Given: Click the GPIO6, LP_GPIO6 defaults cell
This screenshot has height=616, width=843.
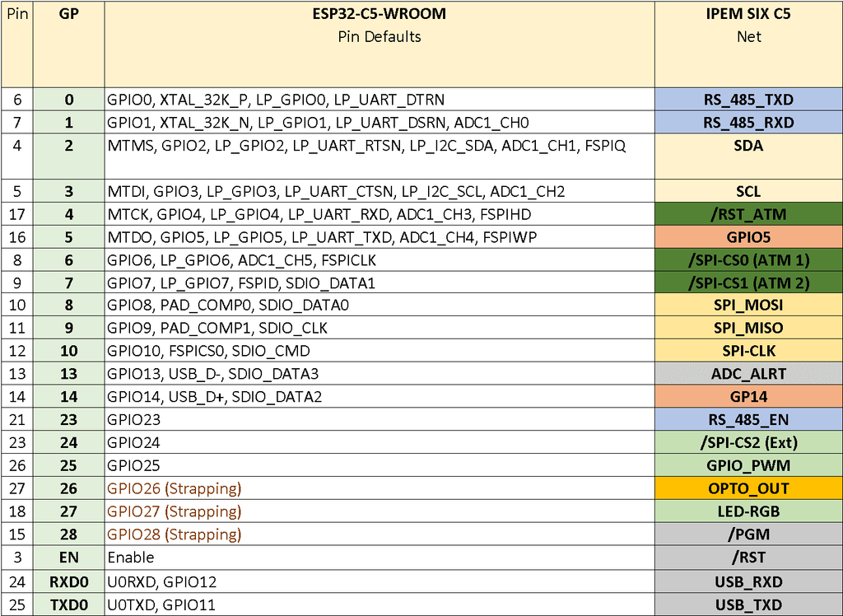Looking at the screenshot, I should (x=380, y=260).
